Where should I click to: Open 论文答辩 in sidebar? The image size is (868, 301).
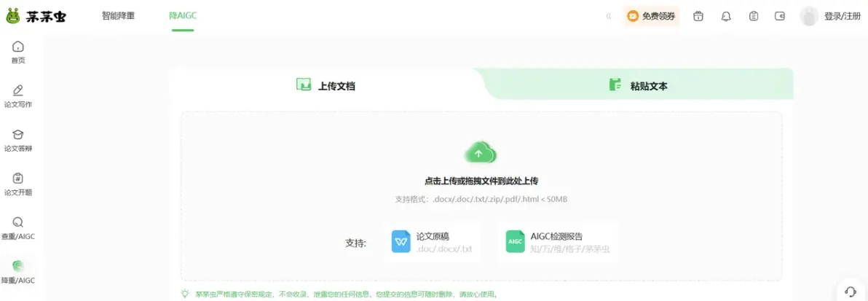point(18,141)
